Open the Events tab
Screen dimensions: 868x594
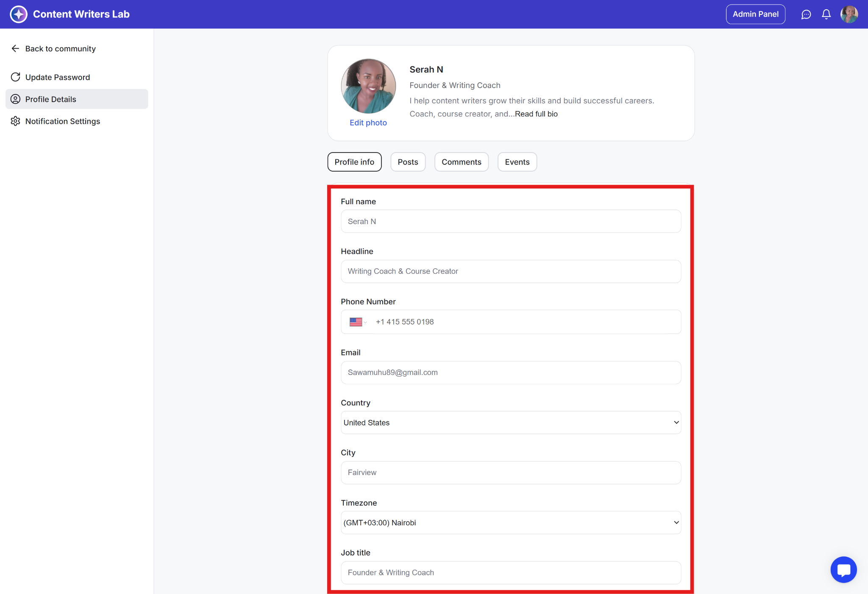pos(517,162)
